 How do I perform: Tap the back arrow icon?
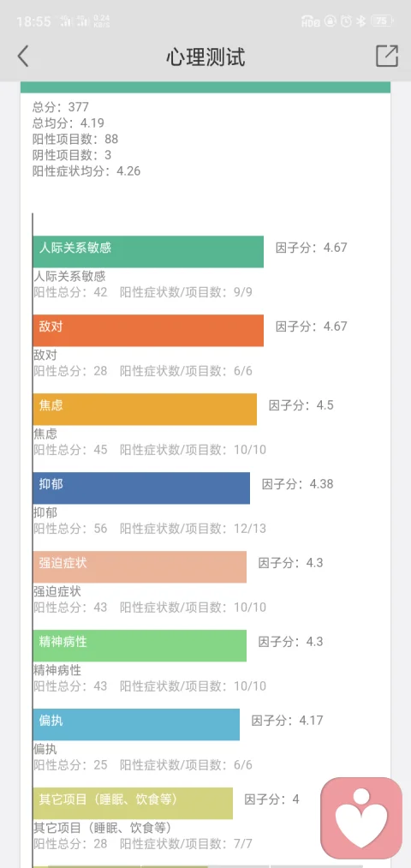pos(22,57)
